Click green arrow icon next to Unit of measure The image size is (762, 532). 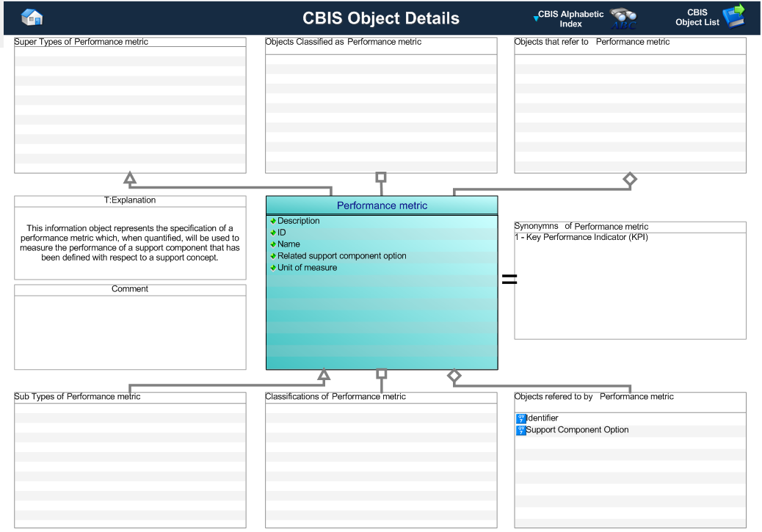coord(273,268)
